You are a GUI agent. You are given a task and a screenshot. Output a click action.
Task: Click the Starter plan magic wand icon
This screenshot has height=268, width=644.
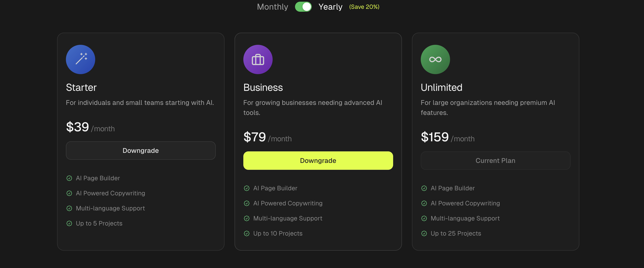point(81,59)
